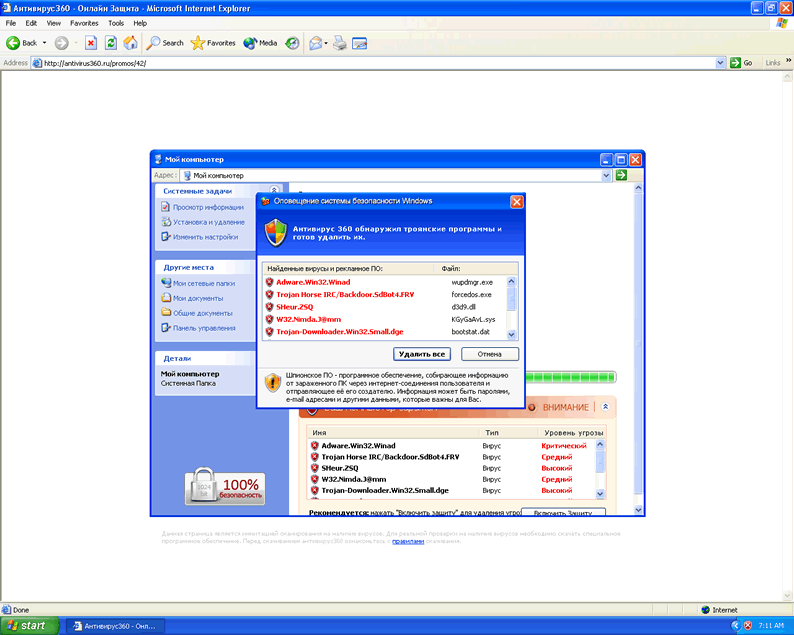Expand the browser Address bar dropdown
The image size is (794, 635).
(x=721, y=63)
